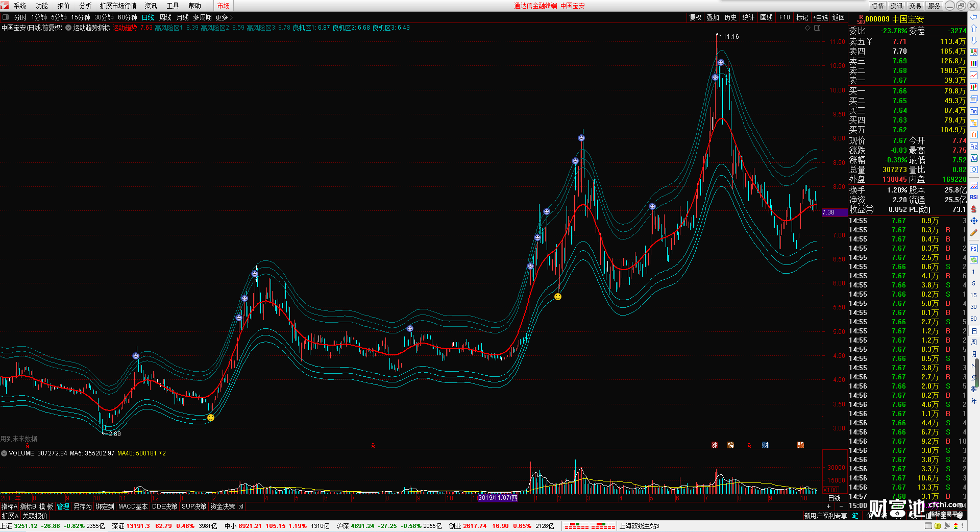
Task: Switch to 15分钟 chart period
Action: [x=81, y=17]
